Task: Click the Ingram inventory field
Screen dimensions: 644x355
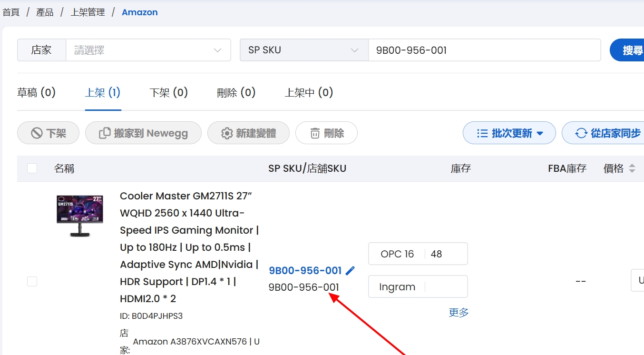Action: tap(418, 286)
